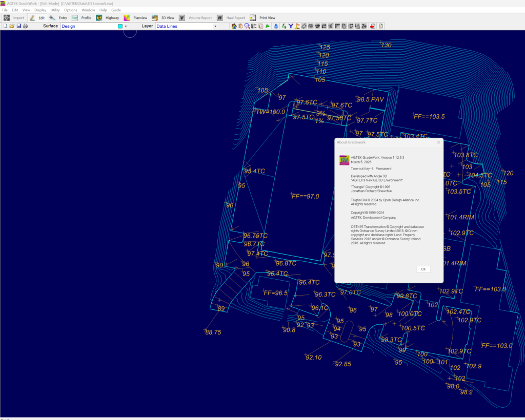Screen dimensions: 525x420
Task: Click OK in the About Gradework dialog
Action: (423, 269)
